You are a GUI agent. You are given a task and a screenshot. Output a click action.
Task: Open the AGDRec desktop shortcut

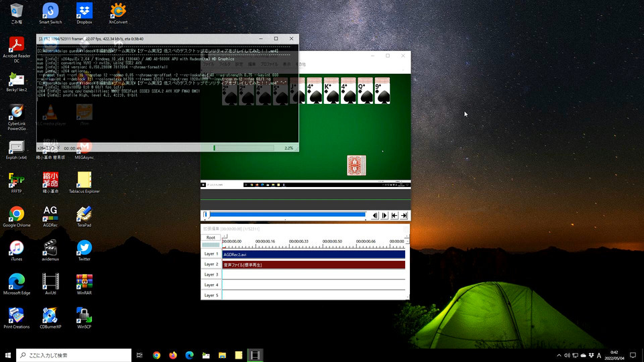click(x=50, y=213)
